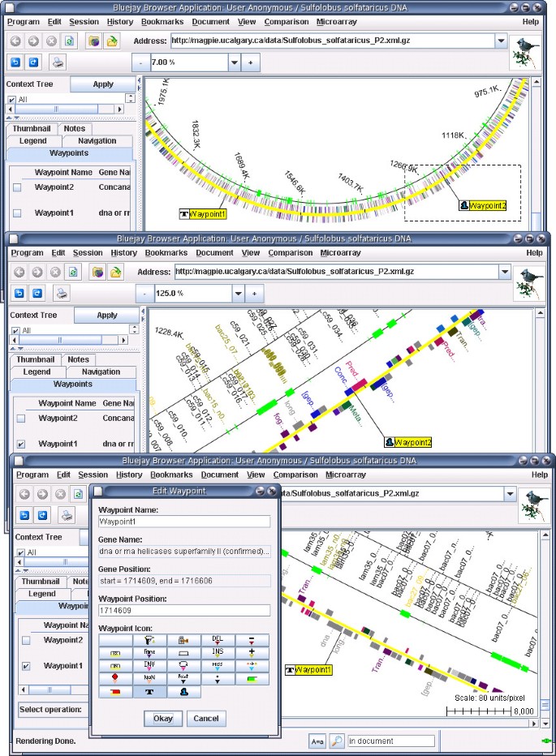Open the Microarray menu in the 7.00% window
The width and height of the screenshot is (556, 756).
336,22
